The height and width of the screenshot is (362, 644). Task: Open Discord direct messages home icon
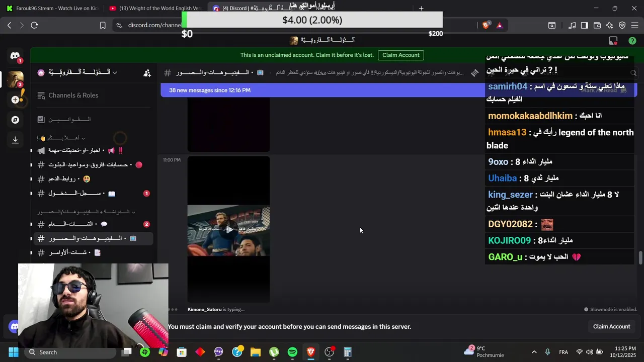tap(15, 56)
